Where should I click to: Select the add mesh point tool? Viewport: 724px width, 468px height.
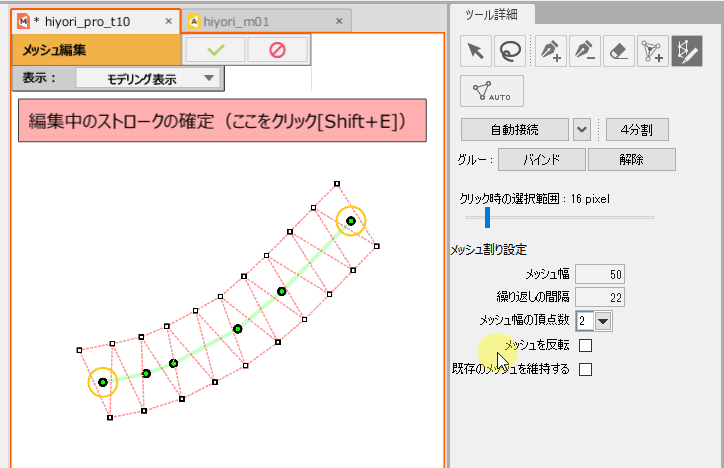tap(654, 51)
